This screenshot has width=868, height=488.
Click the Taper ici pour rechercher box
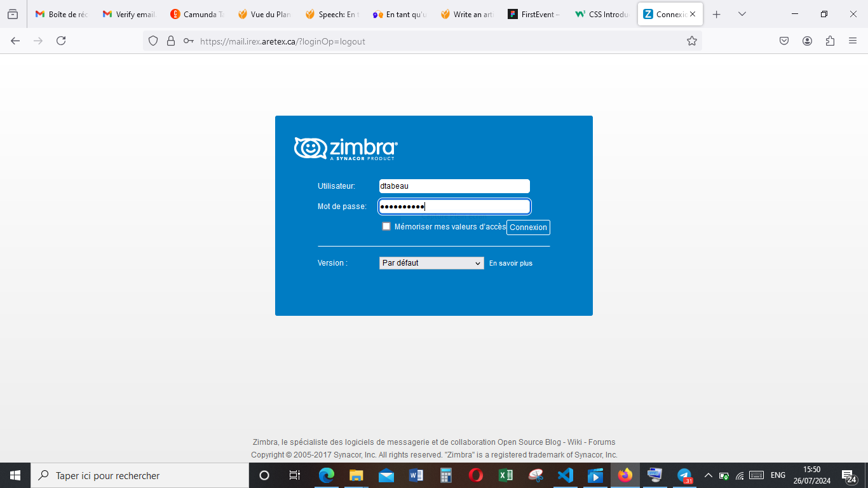coord(140,475)
